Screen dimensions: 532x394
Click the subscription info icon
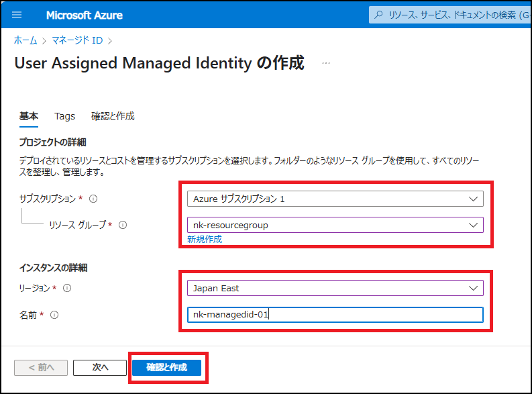pyautogui.click(x=93, y=199)
